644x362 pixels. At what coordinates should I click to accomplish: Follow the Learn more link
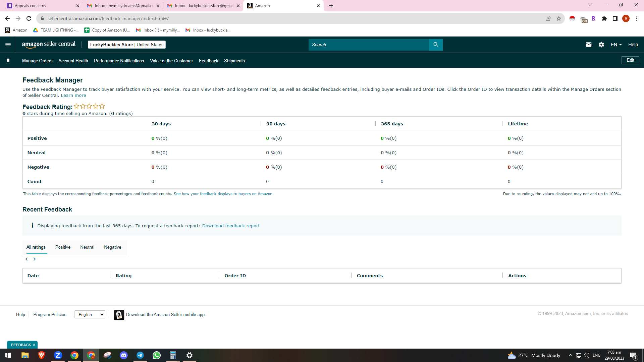click(x=73, y=96)
